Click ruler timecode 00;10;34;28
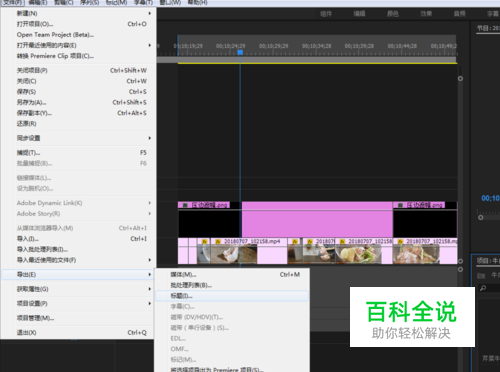Image resolution: width=500 pixels, height=372 pixels. click(x=317, y=46)
